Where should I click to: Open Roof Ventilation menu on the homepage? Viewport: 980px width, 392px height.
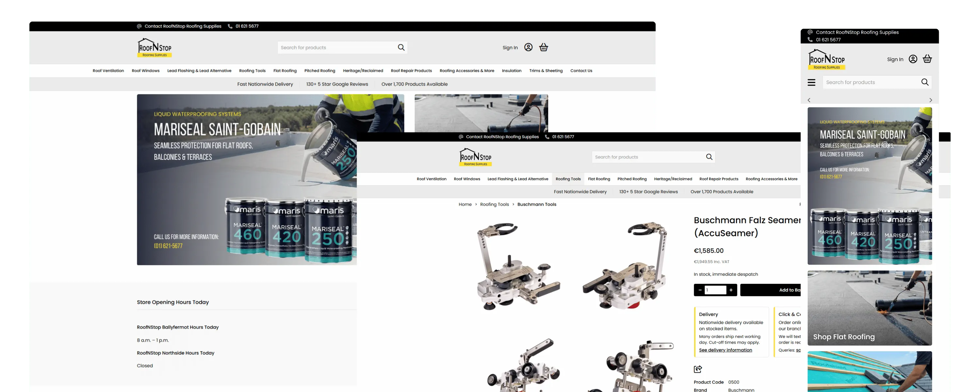[108, 71]
